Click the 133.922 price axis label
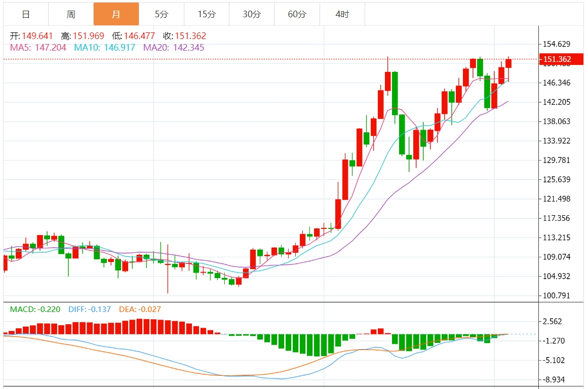 (x=557, y=141)
